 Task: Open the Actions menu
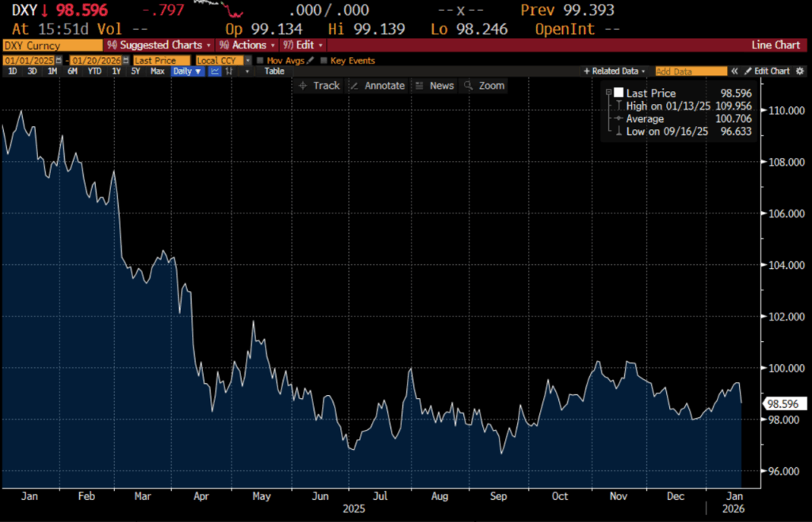coord(247,45)
